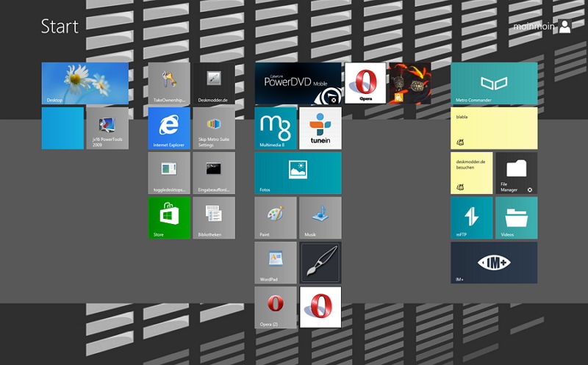Launch the File Manager tile
This screenshot has height=365, width=588.
click(x=517, y=173)
